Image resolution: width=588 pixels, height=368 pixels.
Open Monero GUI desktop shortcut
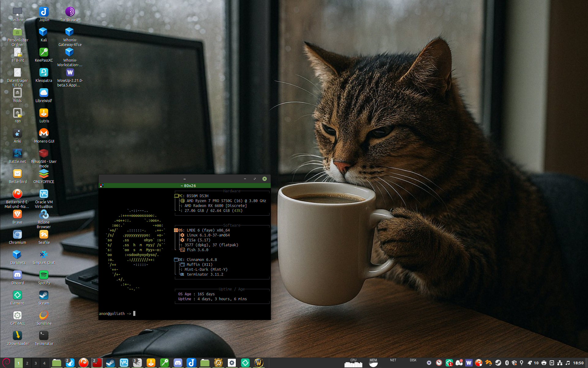tap(44, 136)
